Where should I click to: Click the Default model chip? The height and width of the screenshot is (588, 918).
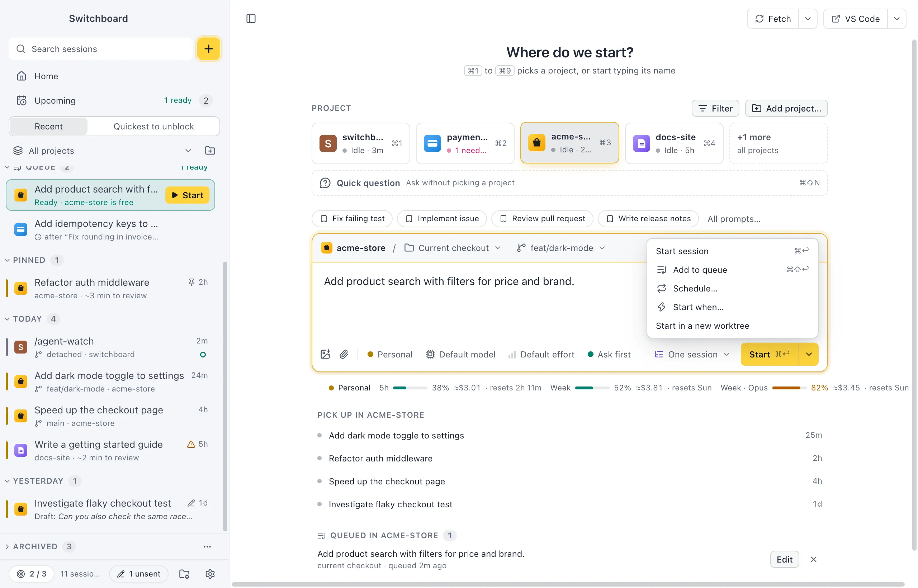(460, 354)
